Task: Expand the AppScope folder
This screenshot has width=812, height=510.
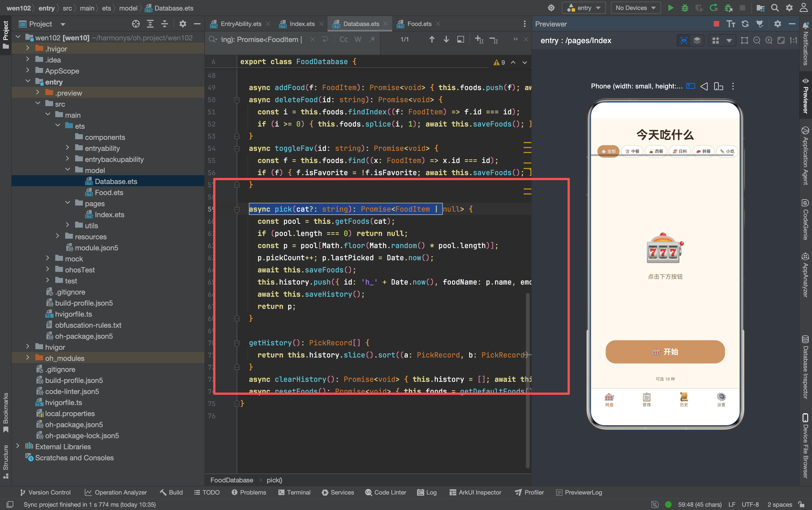Action: 28,70
